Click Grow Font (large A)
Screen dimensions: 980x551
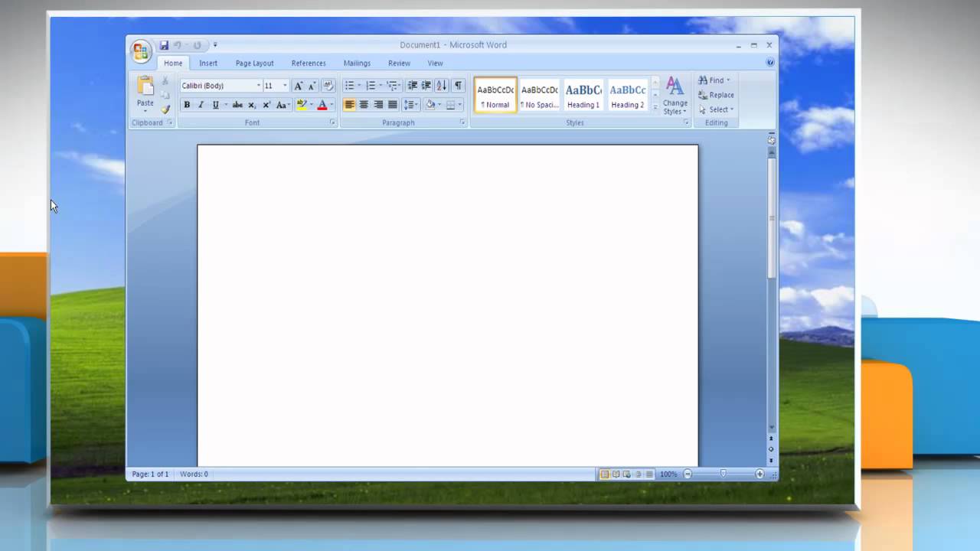[299, 86]
